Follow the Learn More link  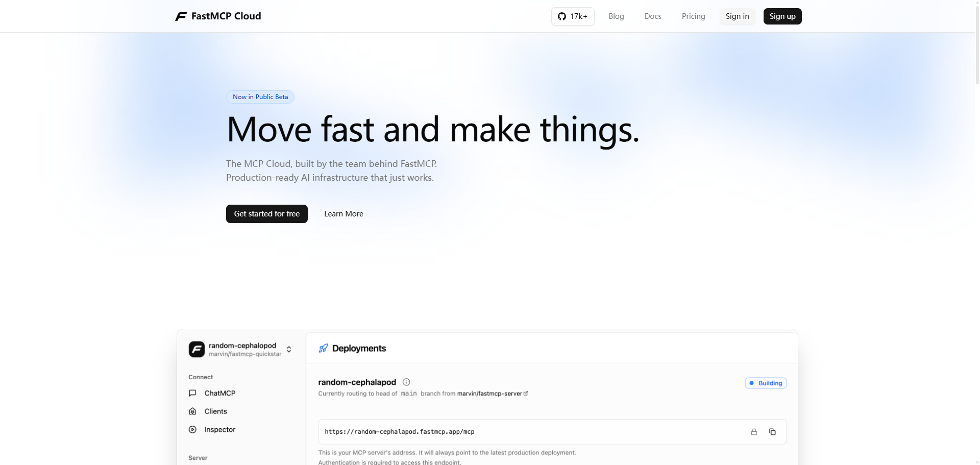tap(344, 214)
